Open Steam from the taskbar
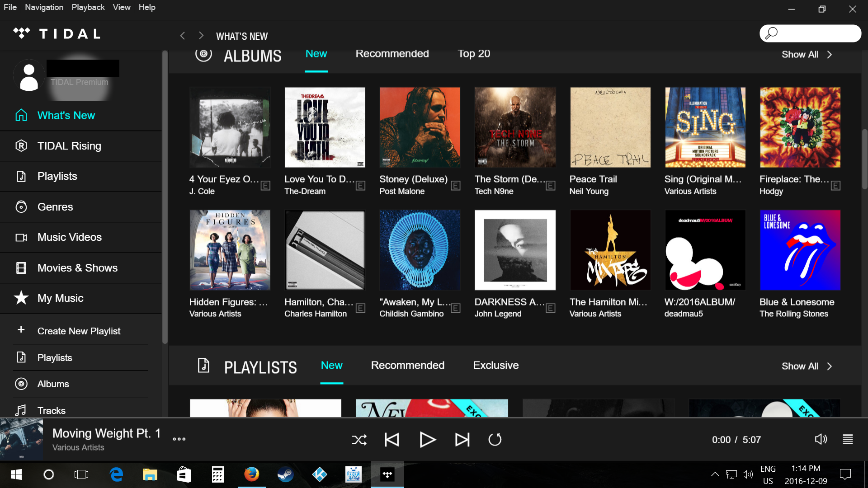This screenshot has height=488, width=868. point(285,474)
